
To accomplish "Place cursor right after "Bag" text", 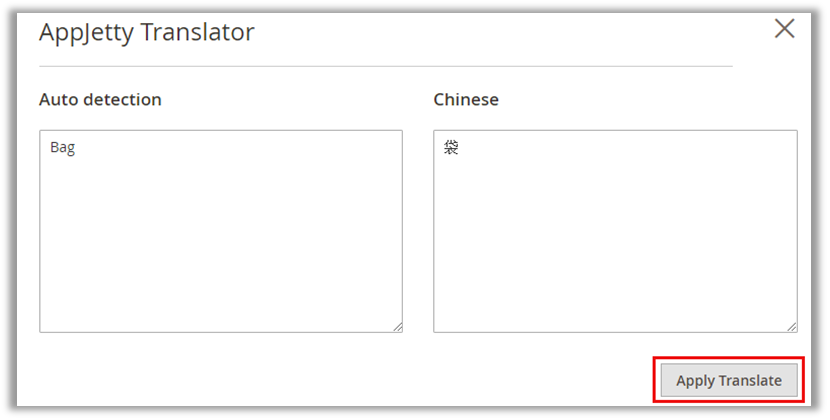I will pos(77,148).
